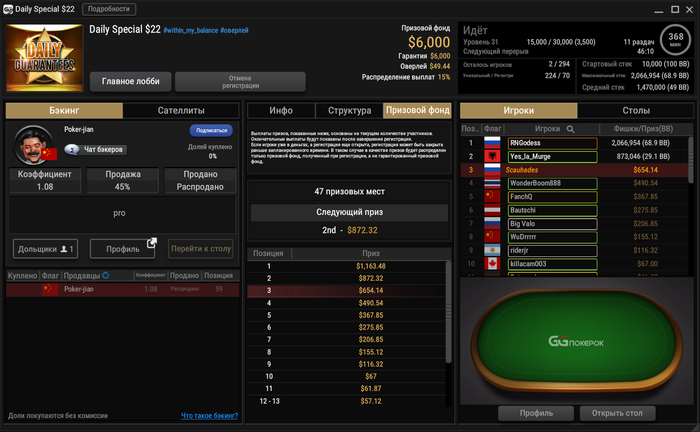
Task: Select the Yes_Ia_Murge player row
Action: click(575, 157)
